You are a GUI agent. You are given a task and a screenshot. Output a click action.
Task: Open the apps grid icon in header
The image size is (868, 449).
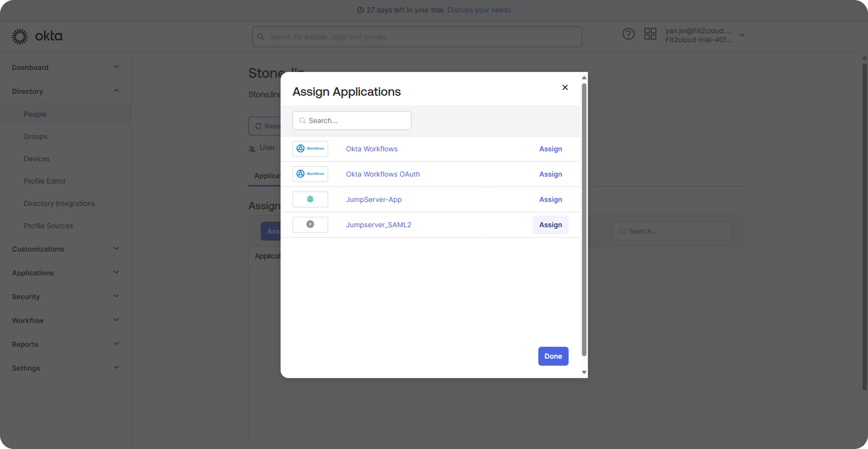(x=650, y=34)
